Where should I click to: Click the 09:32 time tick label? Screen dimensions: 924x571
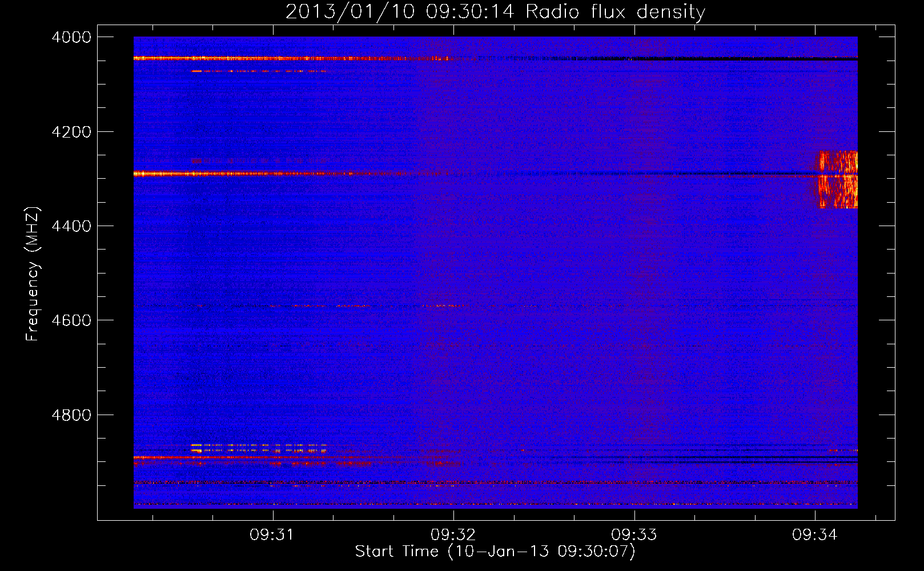pos(453,534)
